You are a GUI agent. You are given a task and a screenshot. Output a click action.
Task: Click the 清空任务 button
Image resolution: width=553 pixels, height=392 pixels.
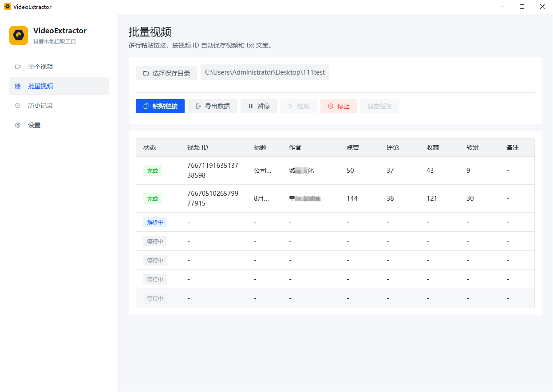pyautogui.click(x=380, y=106)
